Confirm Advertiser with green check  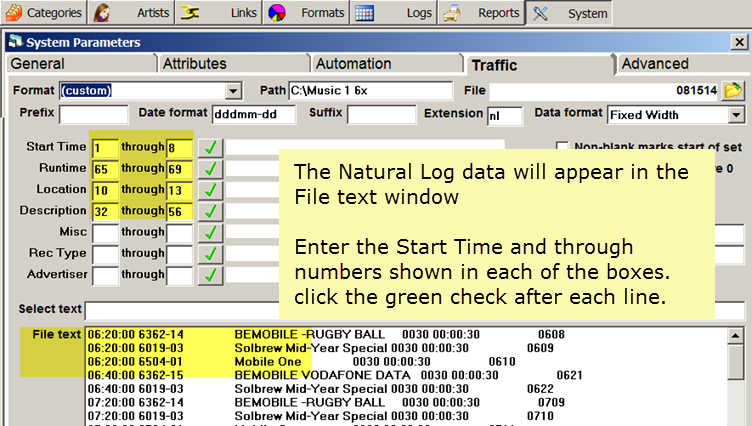pos(210,275)
